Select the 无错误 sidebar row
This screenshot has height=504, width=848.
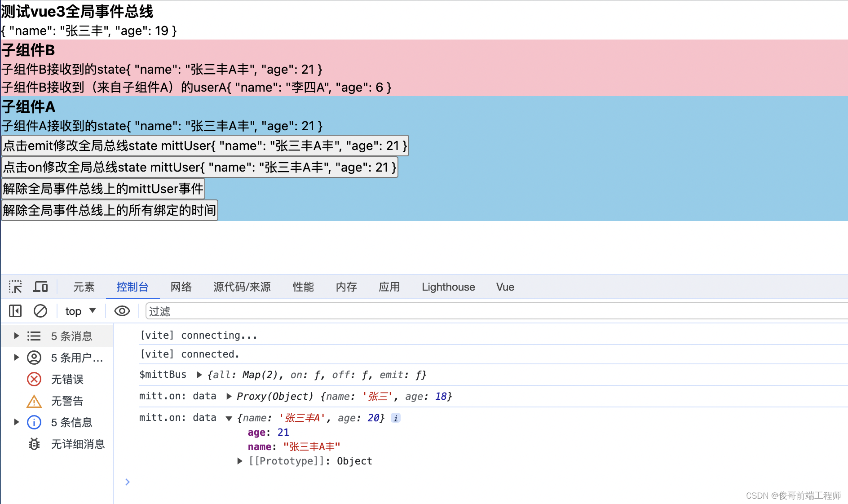(57, 379)
